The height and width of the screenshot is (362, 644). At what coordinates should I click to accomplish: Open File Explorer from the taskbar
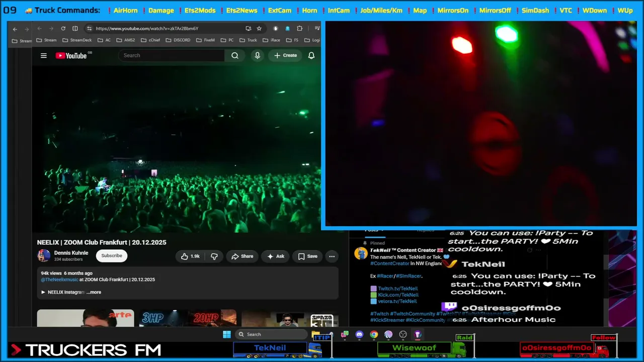point(315,334)
